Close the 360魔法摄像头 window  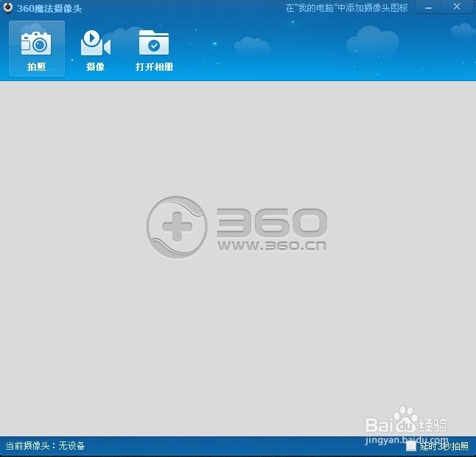[457, 7]
